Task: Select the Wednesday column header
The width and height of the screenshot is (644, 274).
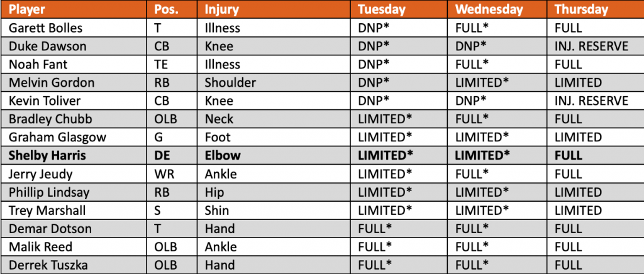Action: click(x=489, y=9)
